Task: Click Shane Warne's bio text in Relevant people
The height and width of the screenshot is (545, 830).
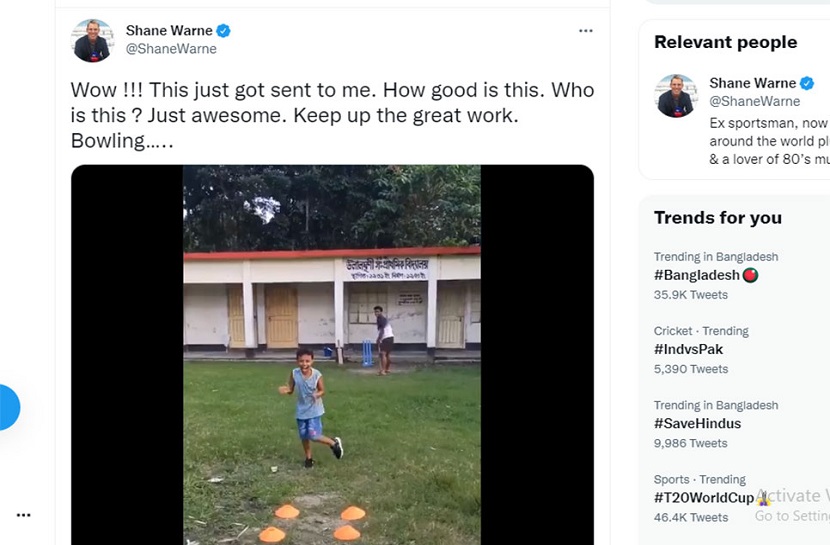Action: (770, 141)
